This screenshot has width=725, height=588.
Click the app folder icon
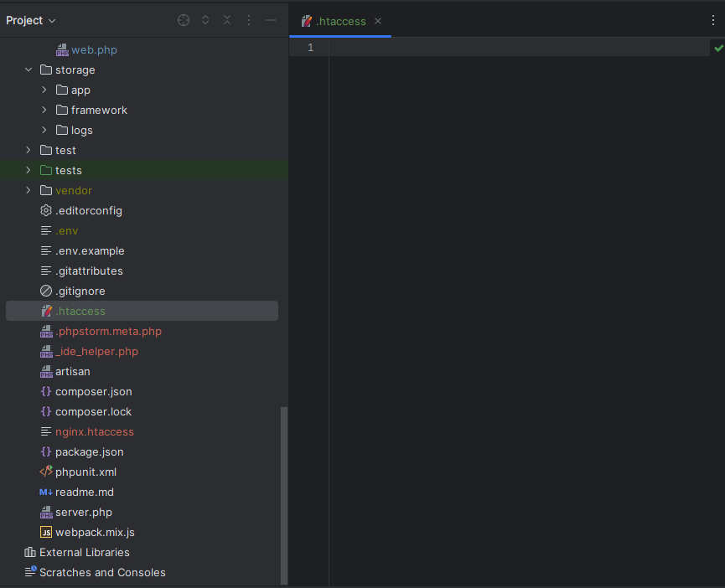pos(62,90)
